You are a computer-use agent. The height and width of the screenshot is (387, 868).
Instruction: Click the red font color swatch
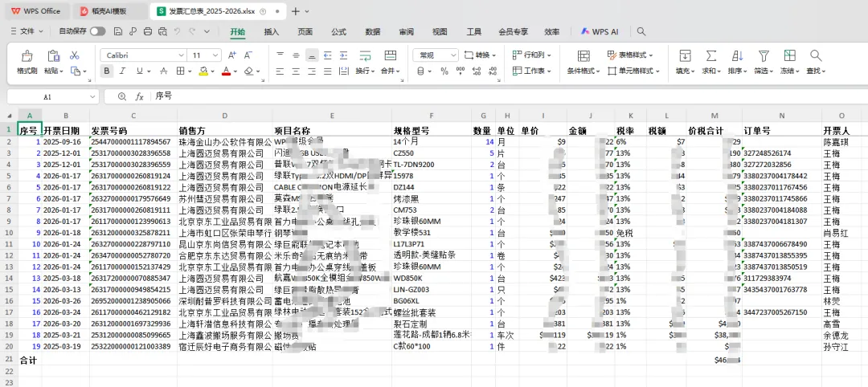point(226,71)
